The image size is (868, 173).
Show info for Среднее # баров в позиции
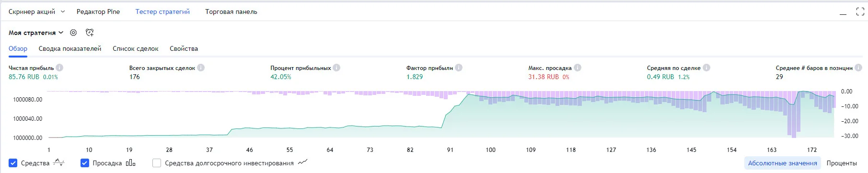click(858, 68)
